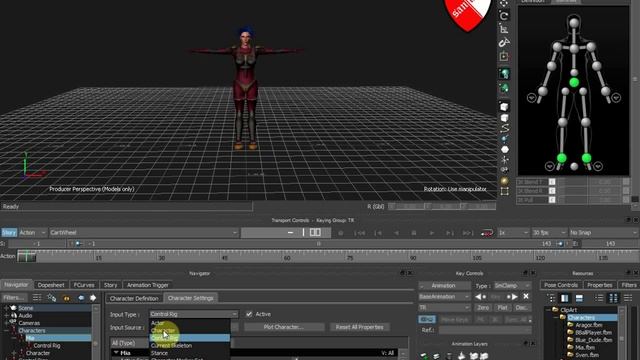Click the teal character icon in viewer toolbar
Image resolution: width=640 pixels, height=360 pixels.
tap(504, 73)
